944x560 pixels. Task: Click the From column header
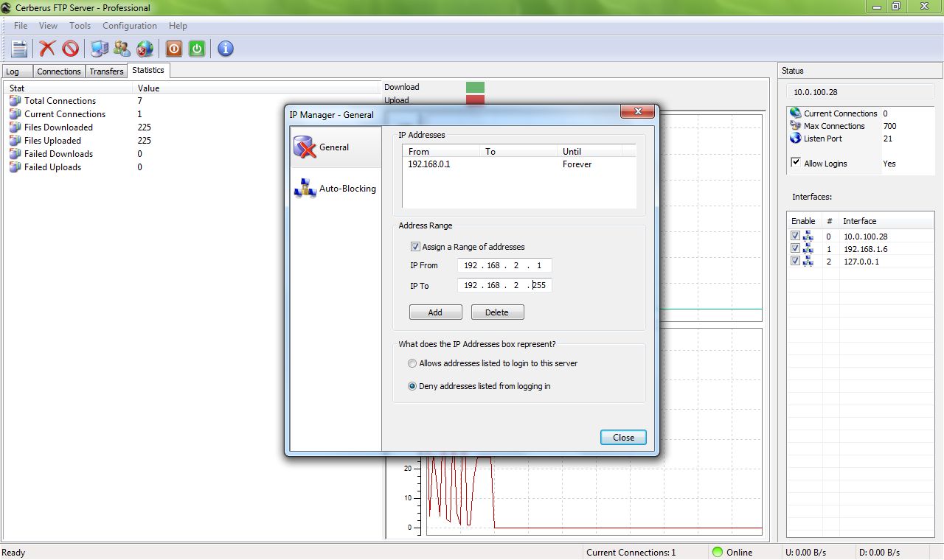441,151
